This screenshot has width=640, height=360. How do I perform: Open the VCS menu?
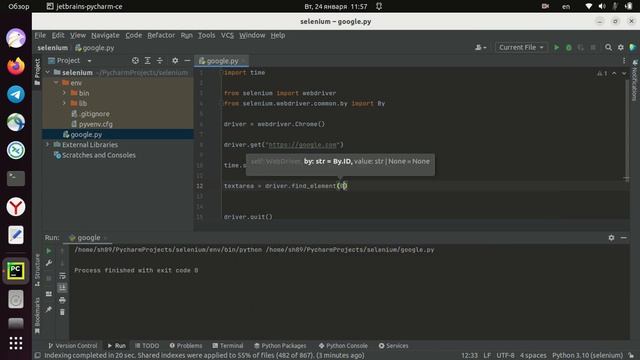pos(227,35)
